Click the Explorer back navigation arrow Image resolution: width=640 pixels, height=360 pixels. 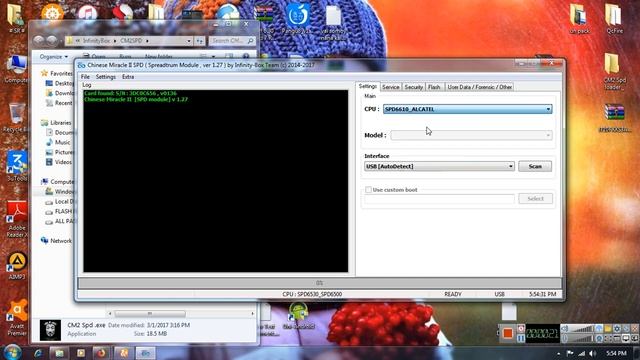(x=39, y=40)
